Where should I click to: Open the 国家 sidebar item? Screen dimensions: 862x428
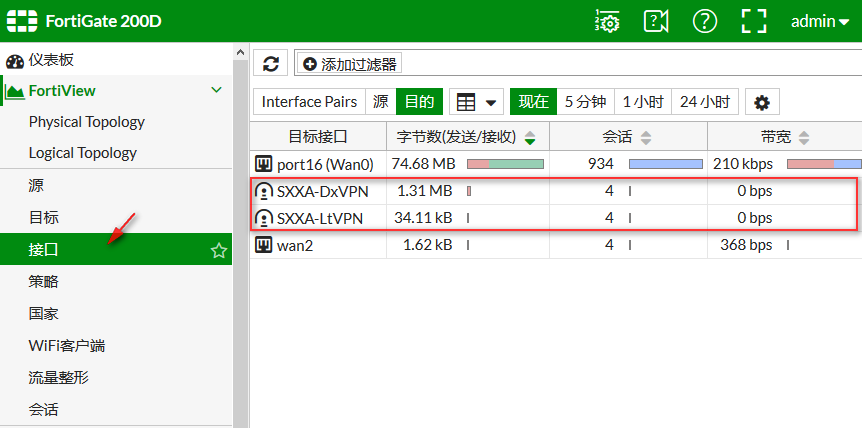(x=116, y=314)
